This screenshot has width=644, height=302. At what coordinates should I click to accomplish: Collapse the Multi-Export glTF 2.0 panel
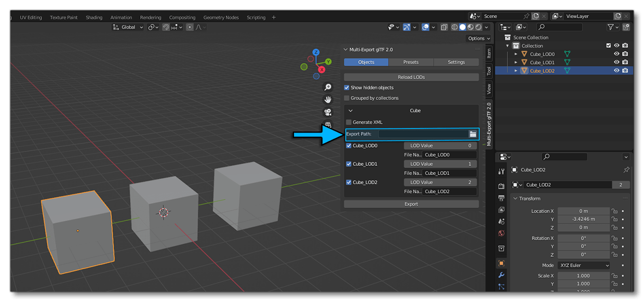pyautogui.click(x=346, y=50)
